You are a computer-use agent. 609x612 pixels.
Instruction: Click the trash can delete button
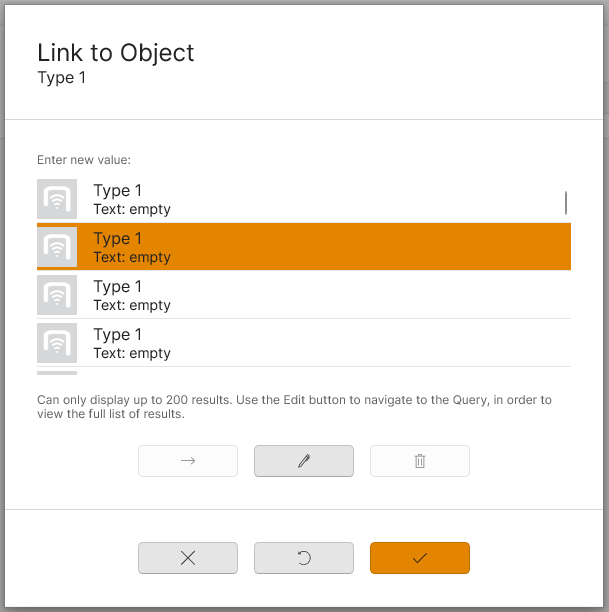pos(420,461)
